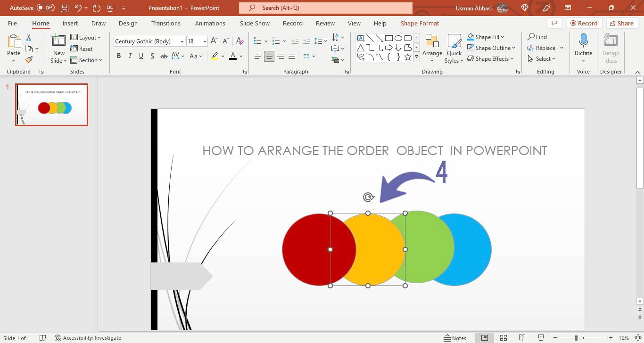Click the Cut scissors icon
The image size is (644, 343).
tap(29, 38)
